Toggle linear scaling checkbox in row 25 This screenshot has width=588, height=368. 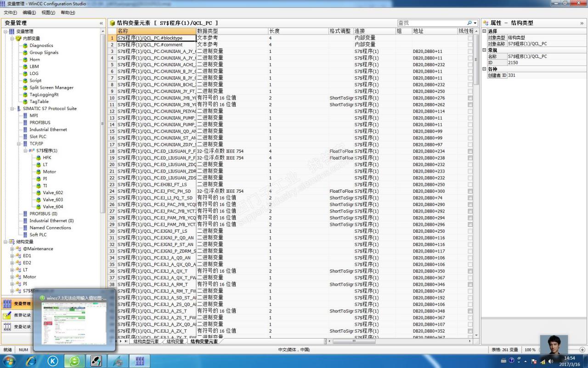click(x=470, y=198)
